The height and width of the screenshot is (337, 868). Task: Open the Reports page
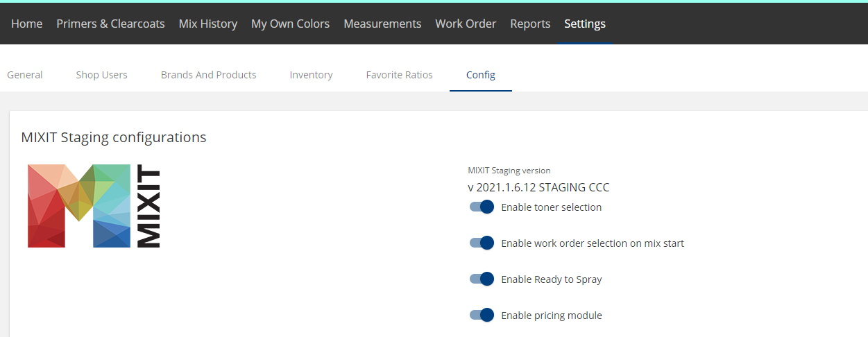530,24
